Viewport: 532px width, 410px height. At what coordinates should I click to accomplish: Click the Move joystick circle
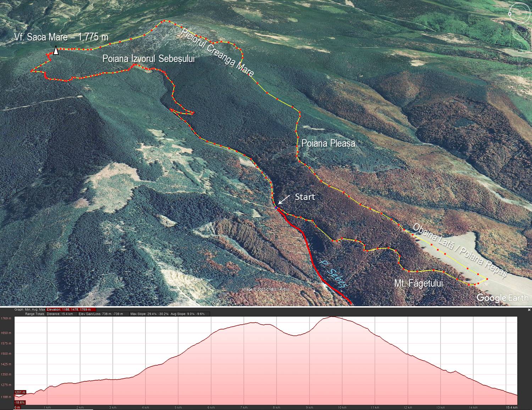pyautogui.click(x=520, y=33)
